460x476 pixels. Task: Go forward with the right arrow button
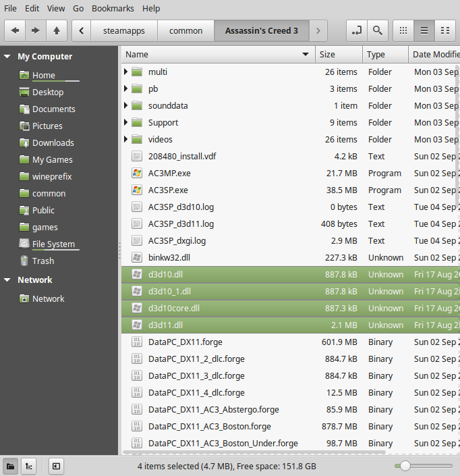(36, 30)
